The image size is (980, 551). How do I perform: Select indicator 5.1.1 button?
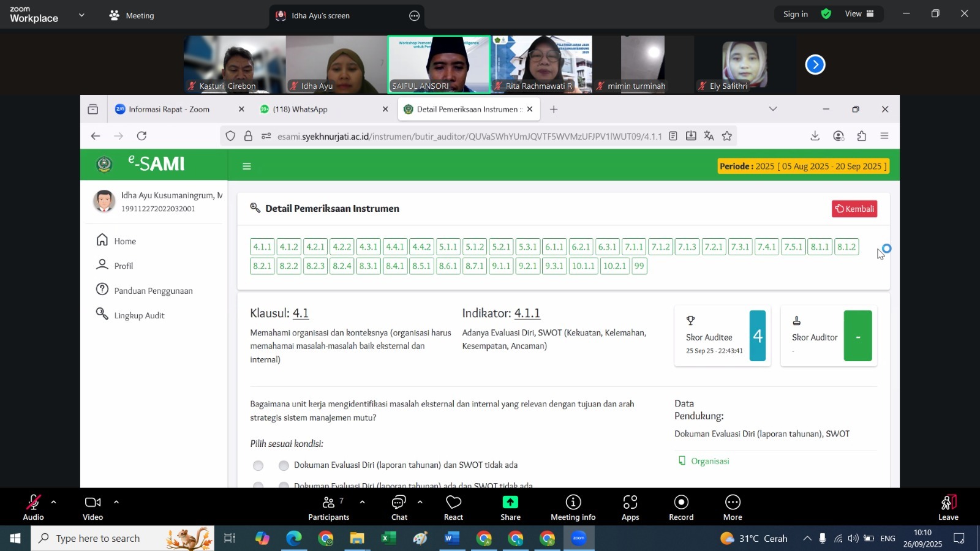point(448,247)
